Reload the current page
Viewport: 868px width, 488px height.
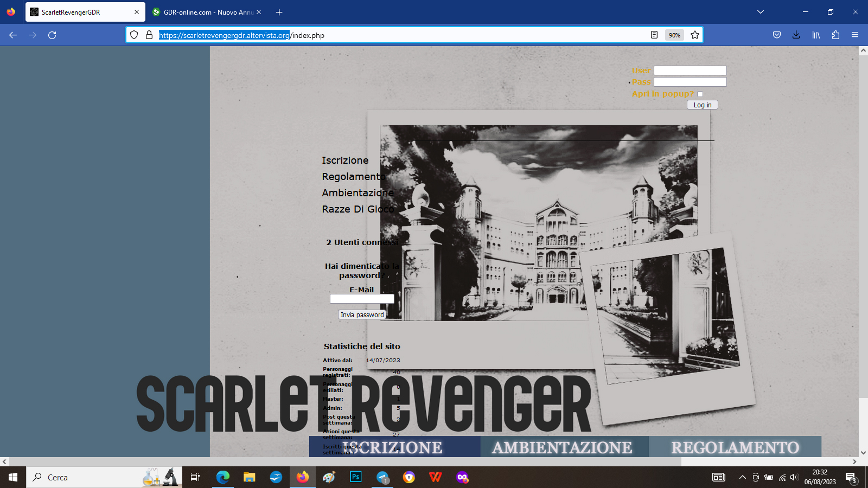click(x=52, y=35)
